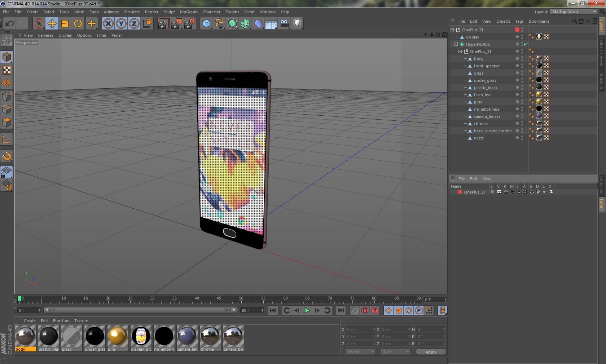Select the Live Selection tool
Screen dimensions: 606x364
(39, 24)
